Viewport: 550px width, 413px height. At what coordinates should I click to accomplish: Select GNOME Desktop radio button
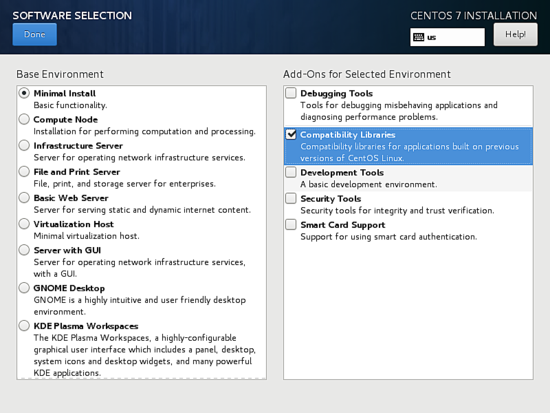coord(24,288)
